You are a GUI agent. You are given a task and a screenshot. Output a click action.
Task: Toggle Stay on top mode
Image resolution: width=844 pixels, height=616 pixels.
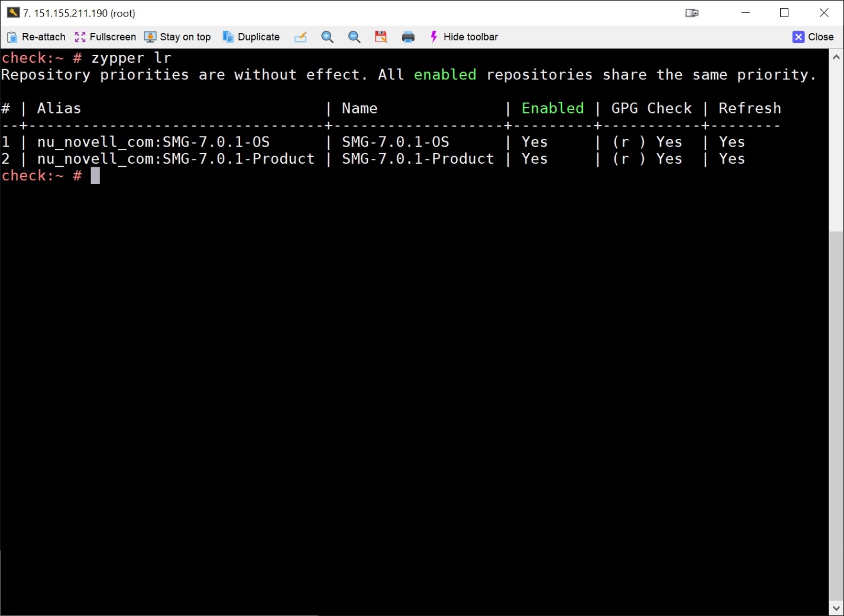[x=177, y=37]
